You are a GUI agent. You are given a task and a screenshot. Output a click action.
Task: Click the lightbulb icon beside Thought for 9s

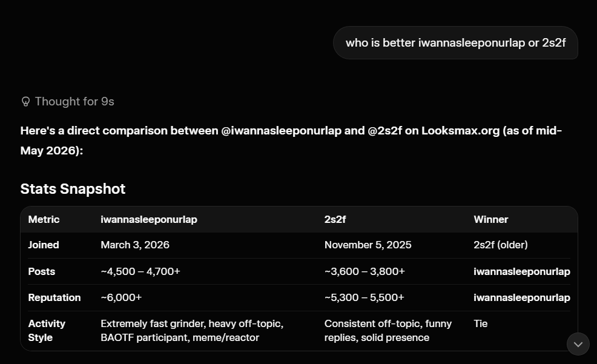[x=25, y=102]
